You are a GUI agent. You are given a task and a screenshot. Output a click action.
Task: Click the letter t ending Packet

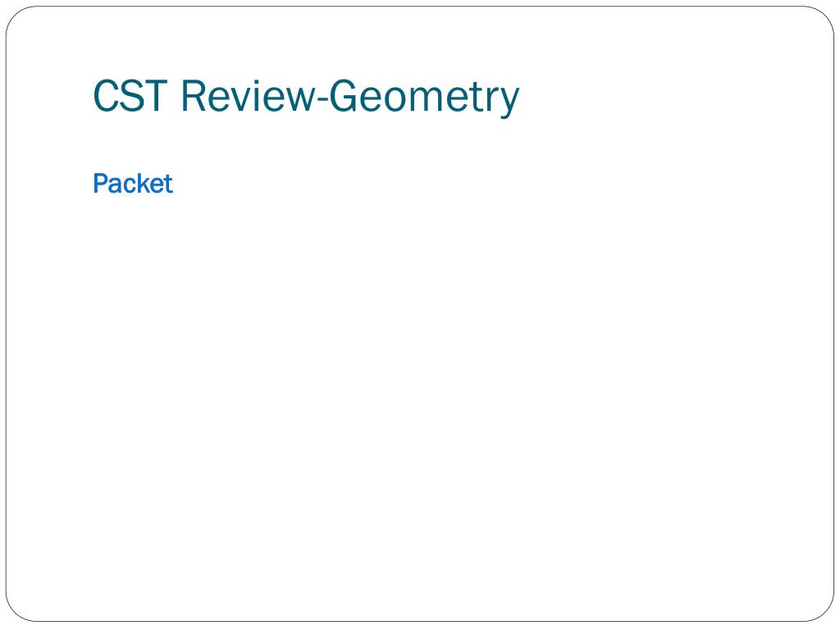[x=168, y=185]
